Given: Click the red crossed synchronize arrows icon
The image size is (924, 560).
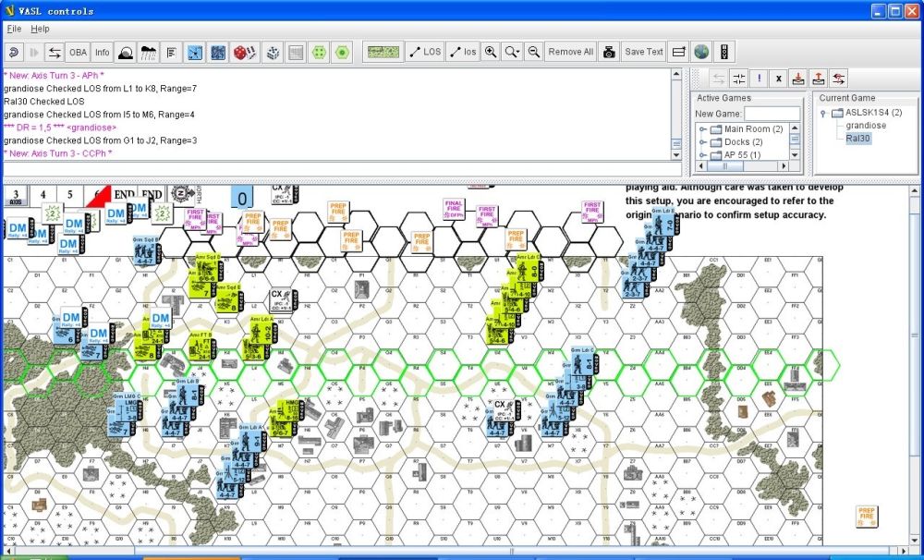Looking at the screenshot, I should 839,79.
